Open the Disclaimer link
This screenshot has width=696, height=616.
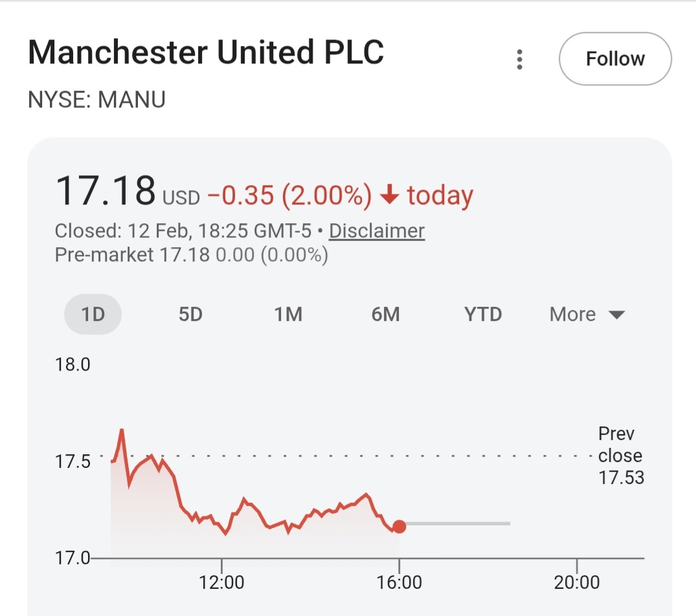coord(377,231)
